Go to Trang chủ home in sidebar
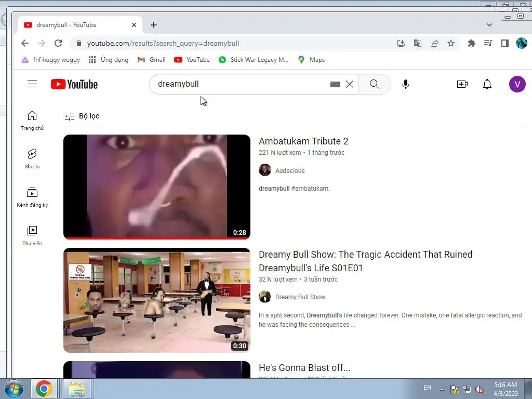Viewport: 532px width, 399px height. tap(32, 121)
